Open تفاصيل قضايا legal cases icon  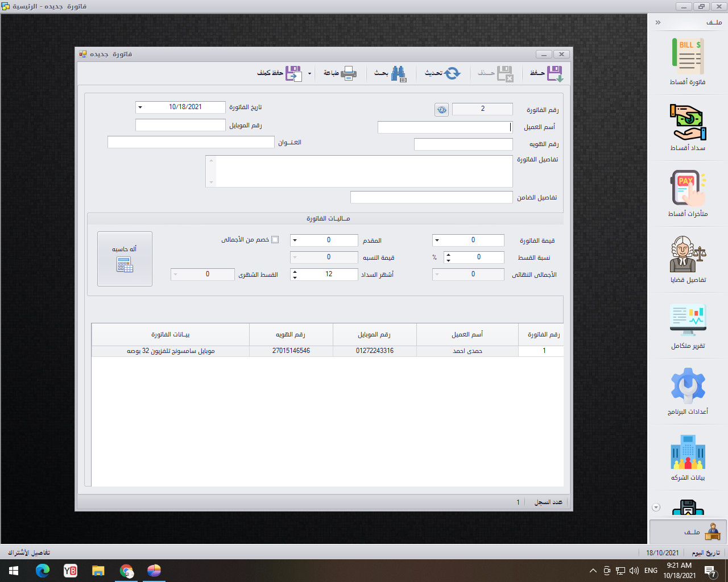pyautogui.click(x=688, y=259)
